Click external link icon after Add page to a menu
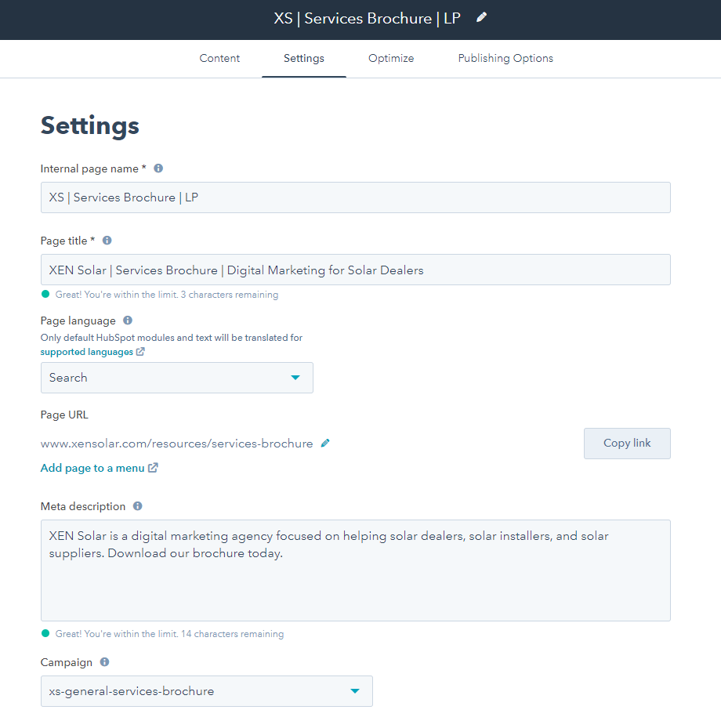The image size is (721, 728). tap(153, 468)
